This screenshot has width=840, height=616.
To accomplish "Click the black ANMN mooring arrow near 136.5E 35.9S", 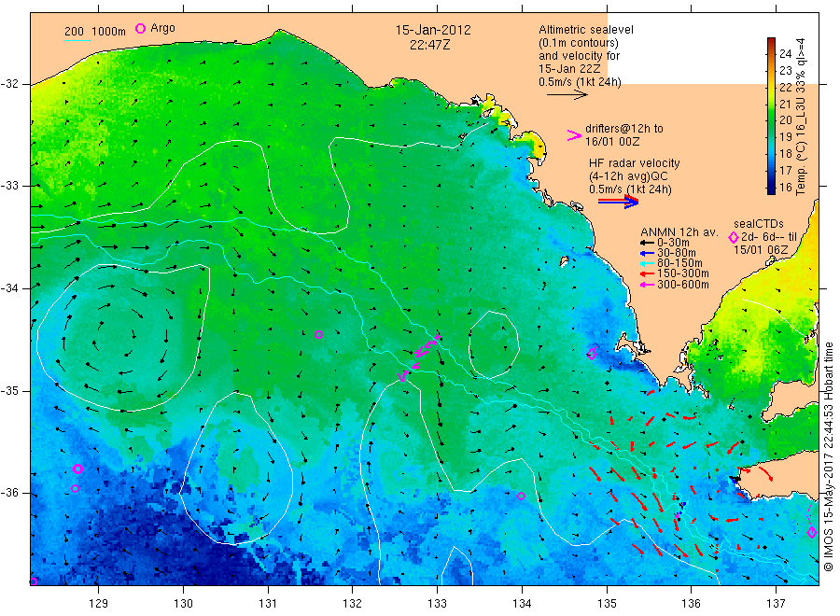I will (735, 479).
